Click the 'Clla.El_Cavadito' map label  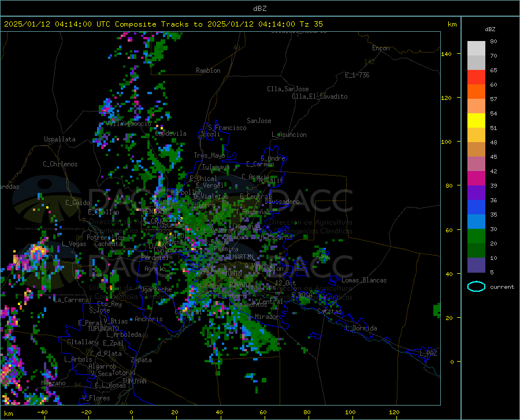coord(320,96)
